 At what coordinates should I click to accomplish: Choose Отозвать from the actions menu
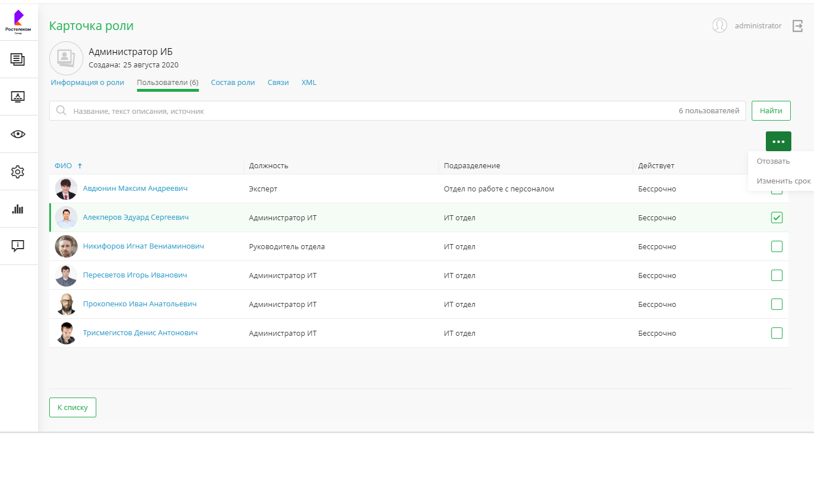[x=773, y=161]
